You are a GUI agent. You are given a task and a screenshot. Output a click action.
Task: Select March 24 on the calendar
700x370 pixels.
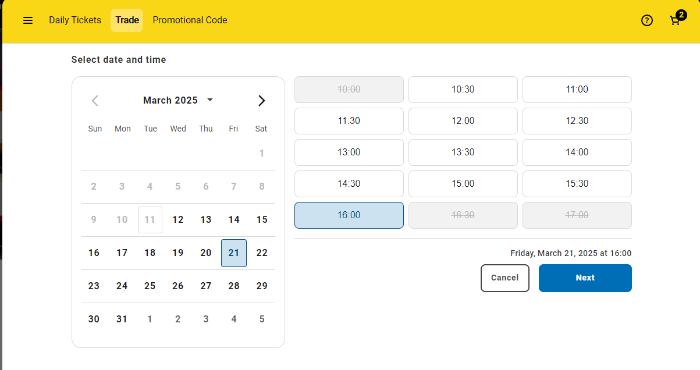click(122, 286)
